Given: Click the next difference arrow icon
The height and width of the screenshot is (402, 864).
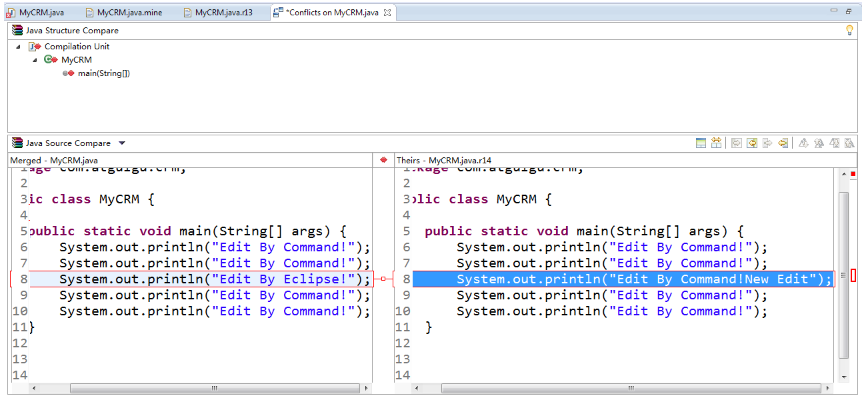Looking at the screenshot, I should click(803, 143).
